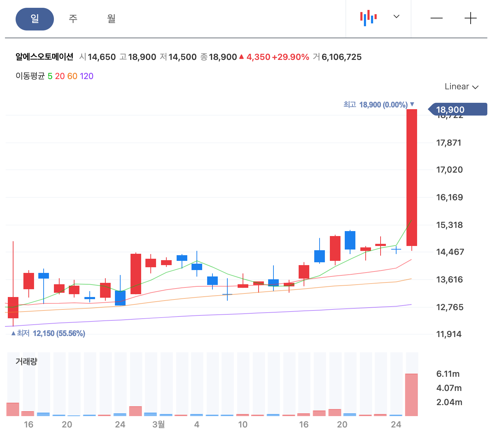Click the 17,020 price axis label
This screenshot has height=448, width=493.
pyautogui.click(x=449, y=170)
